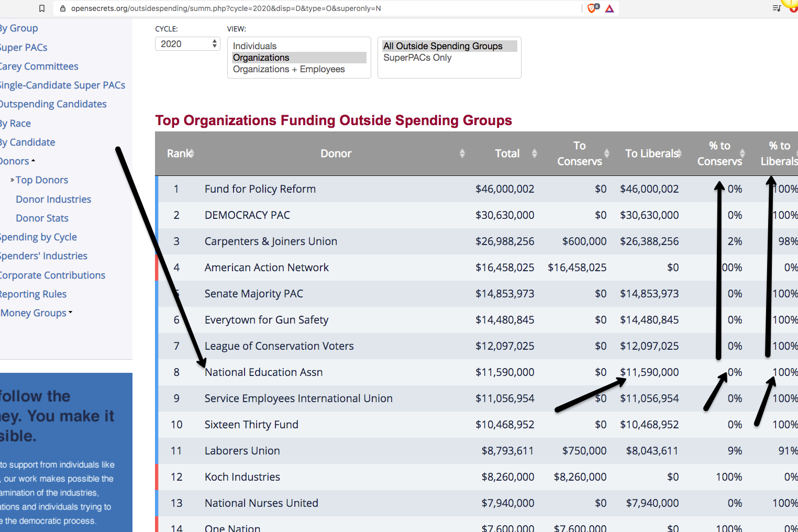Click the padlock site security icon
This screenshot has height=532, width=798.
63,8
